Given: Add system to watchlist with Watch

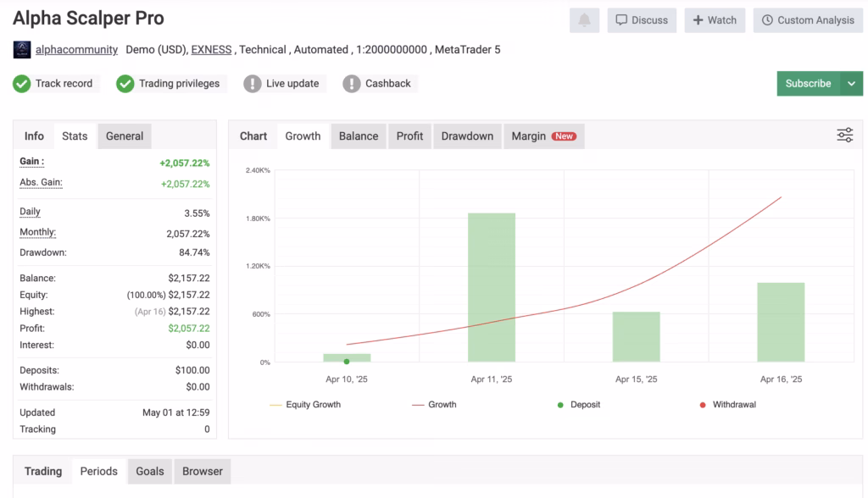Looking at the screenshot, I should pyautogui.click(x=715, y=20).
